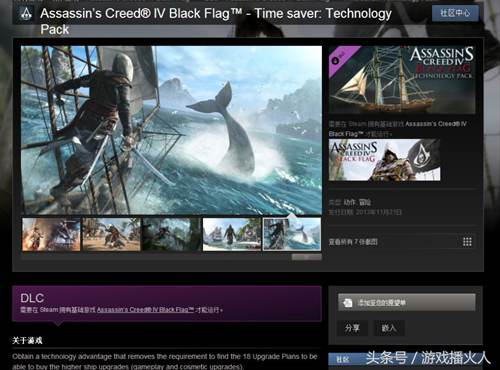Select the first battle screenshot thumbnail
Viewport: 500px width, 370px height.
coord(51,234)
